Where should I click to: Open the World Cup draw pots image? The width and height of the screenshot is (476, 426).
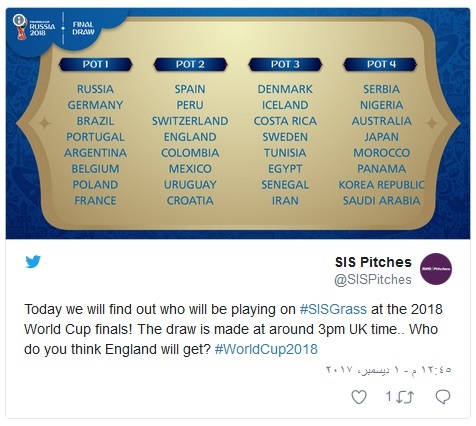point(238,123)
